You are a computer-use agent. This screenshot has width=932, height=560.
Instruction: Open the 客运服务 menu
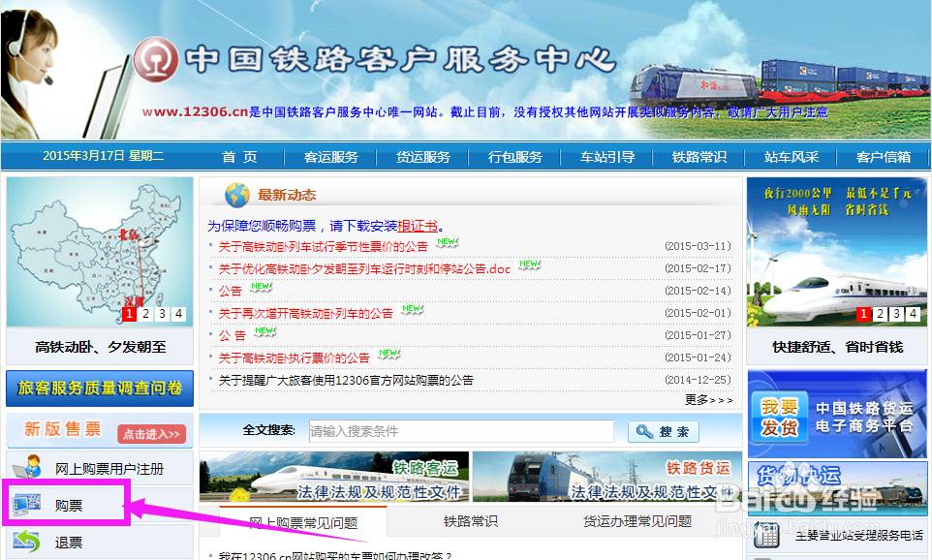click(x=331, y=157)
